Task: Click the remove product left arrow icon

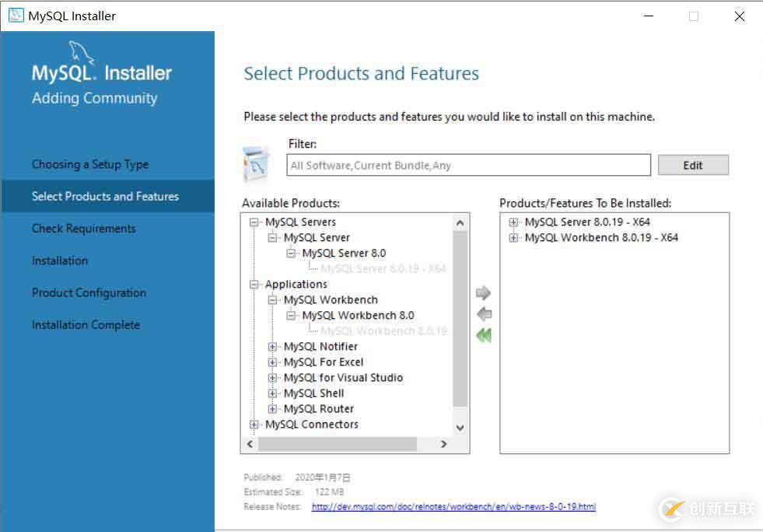Action: tap(484, 314)
